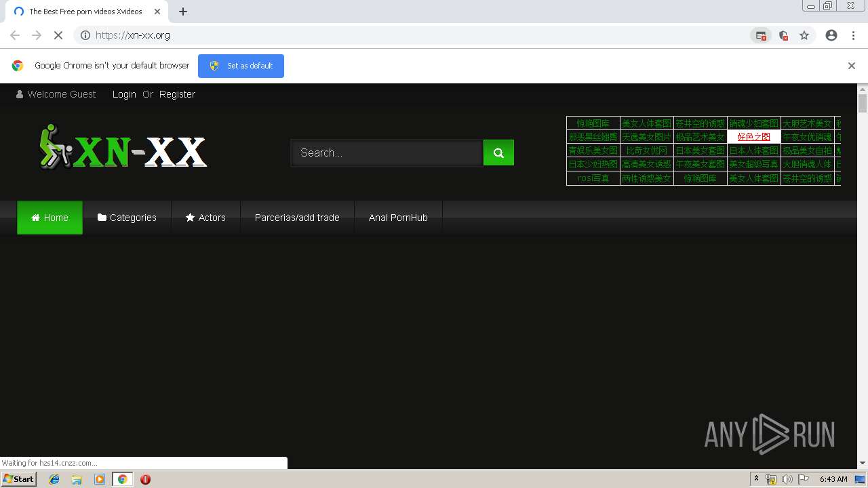Screen dimensions: 868x488
Task: Click the taskbar clock showing 6:43 AM
Action: pos(833,479)
